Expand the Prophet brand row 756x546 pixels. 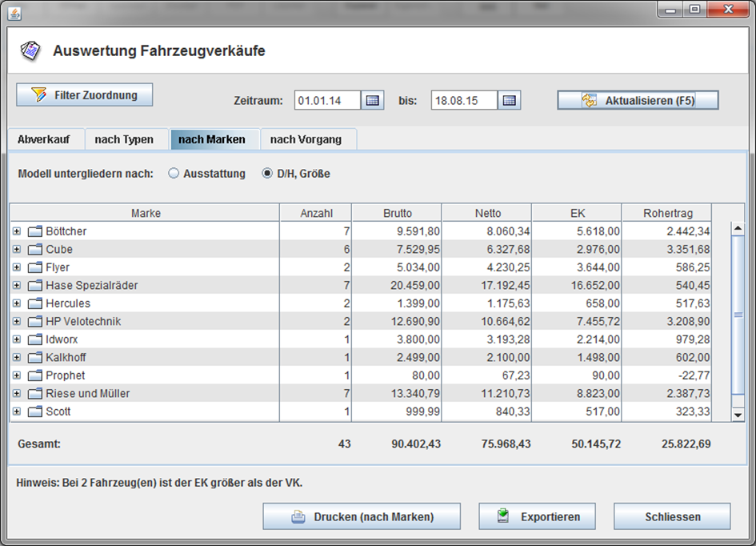tap(17, 375)
